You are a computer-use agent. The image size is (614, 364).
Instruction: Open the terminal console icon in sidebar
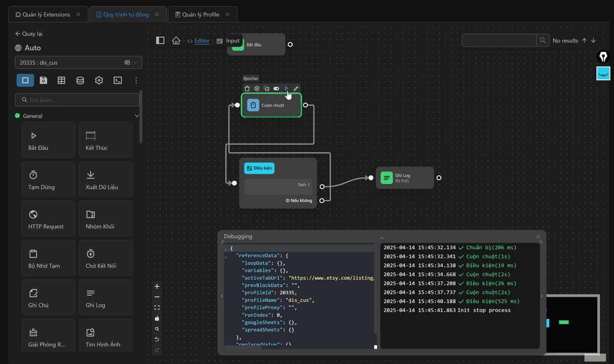117,80
